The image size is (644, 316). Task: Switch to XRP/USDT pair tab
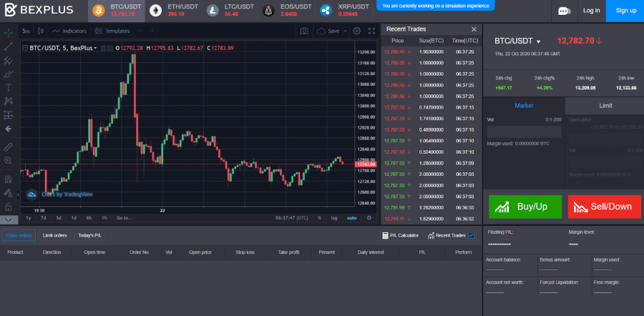pos(343,11)
